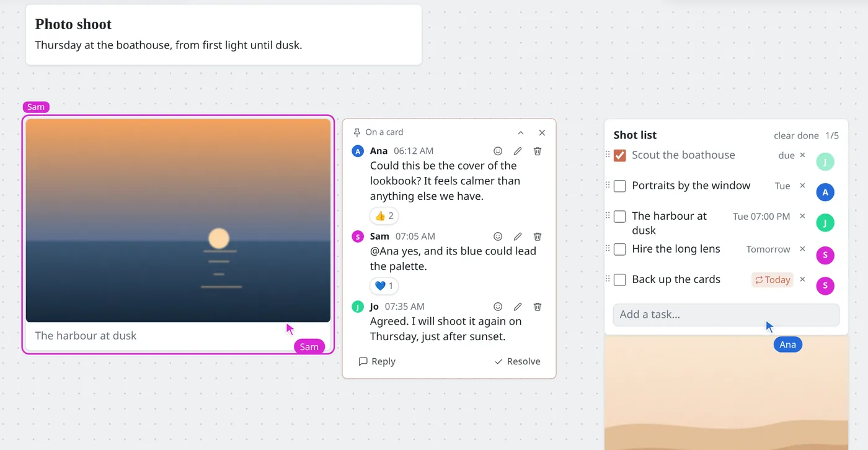The image size is (868, 450).
Task: Delete Jo's comment with trash icon
Action: pos(538,307)
